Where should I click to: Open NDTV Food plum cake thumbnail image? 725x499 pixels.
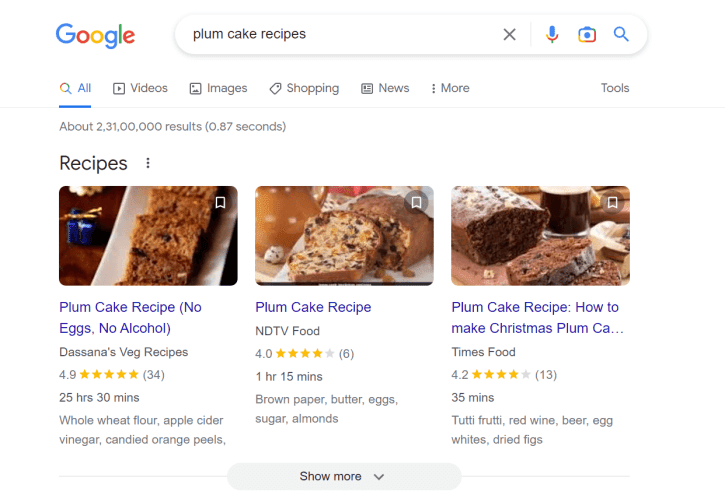(344, 236)
